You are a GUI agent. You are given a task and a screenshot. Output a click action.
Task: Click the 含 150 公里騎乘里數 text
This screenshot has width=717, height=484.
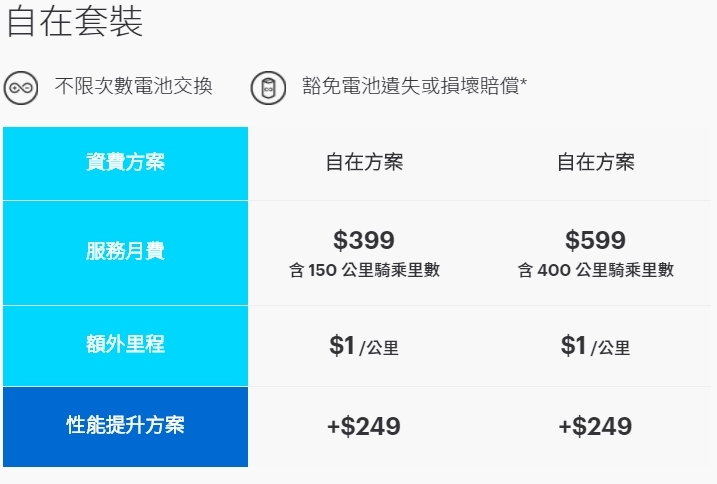(x=364, y=270)
